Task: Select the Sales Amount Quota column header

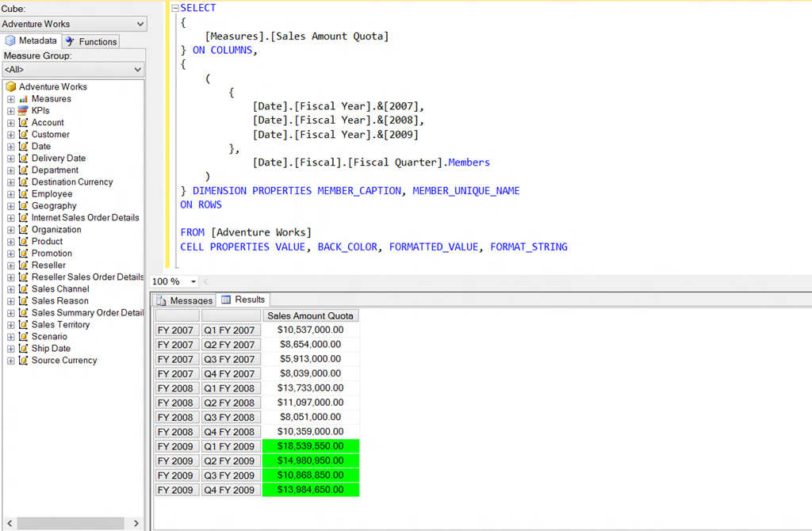Action: click(310, 315)
